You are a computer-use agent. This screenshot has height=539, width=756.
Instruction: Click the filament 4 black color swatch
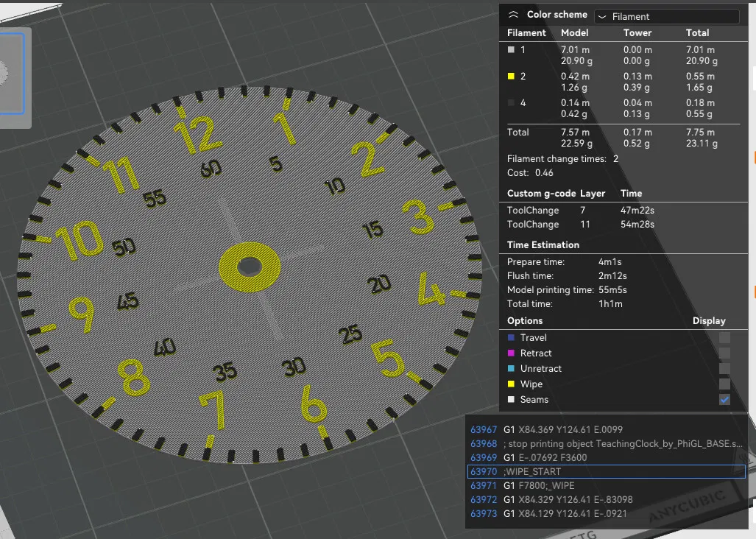511,102
